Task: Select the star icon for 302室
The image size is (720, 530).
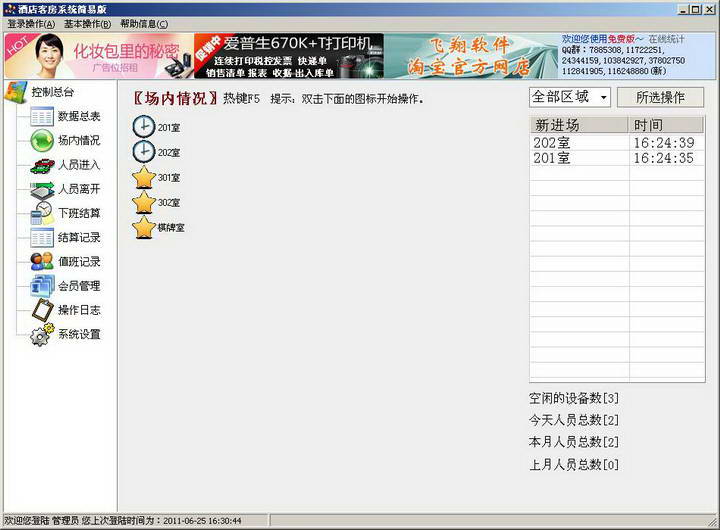Action: (x=144, y=202)
